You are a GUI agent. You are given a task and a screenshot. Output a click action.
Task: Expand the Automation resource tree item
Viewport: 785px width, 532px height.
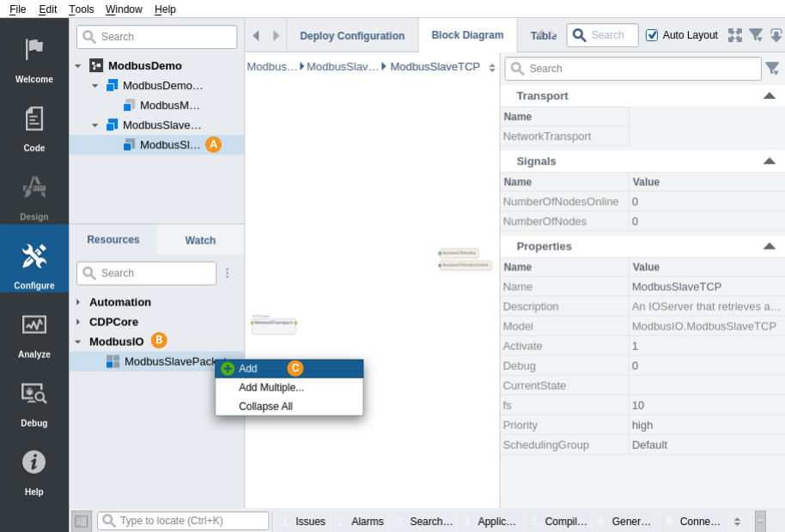coord(78,302)
